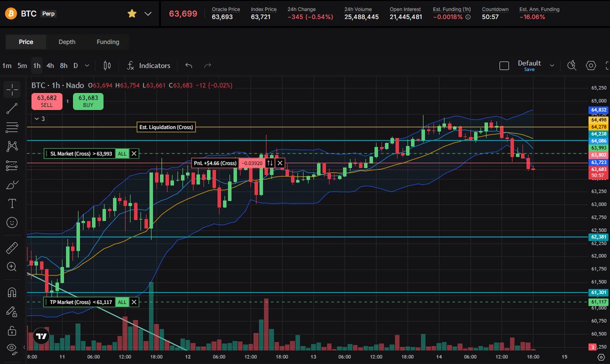610x364 pixels.
Task: Cancel the SL Market order
Action: coord(134,153)
